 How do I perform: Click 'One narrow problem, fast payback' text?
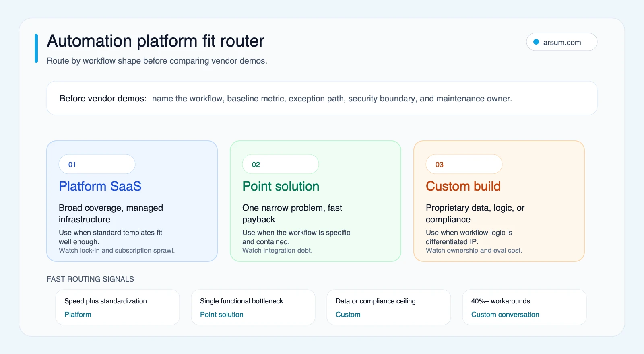click(x=292, y=214)
